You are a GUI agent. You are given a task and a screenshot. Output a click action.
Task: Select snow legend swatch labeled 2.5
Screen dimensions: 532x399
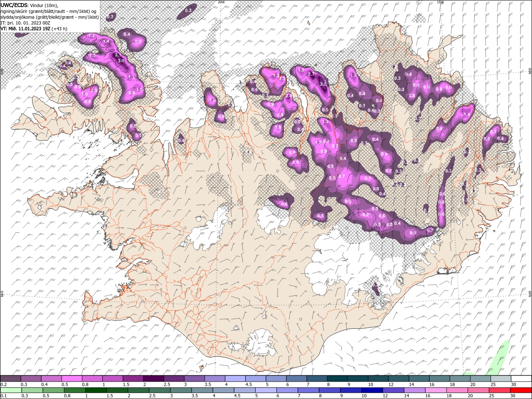174,378
